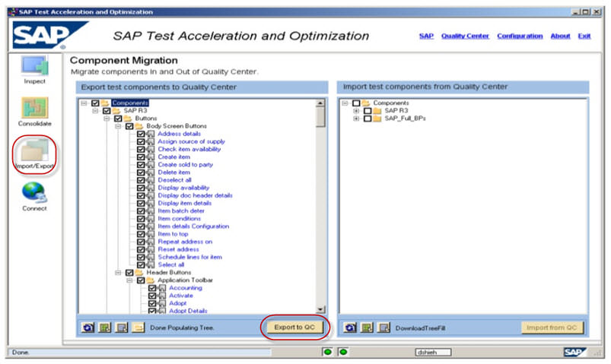Click the export tree scrollbar down arrow
The width and height of the screenshot is (611, 364).
(320, 310)
